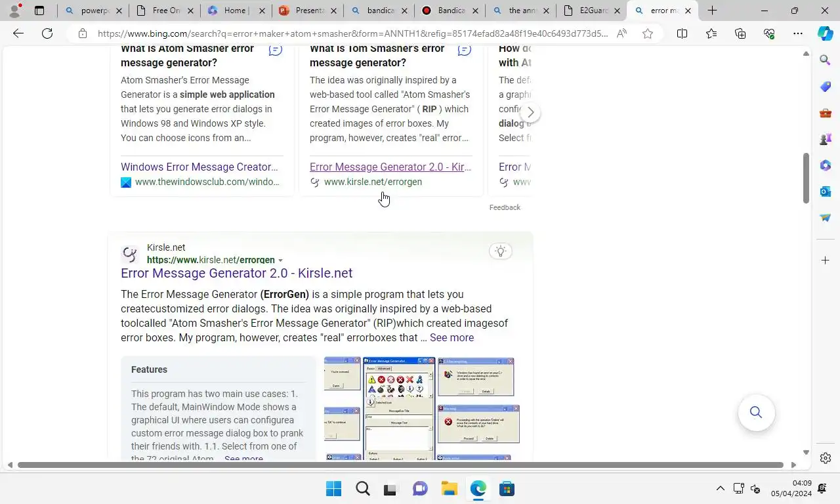Open the sidebar Tools briefcase icon
The image size is (840, 504).
(x=826, y=113)
